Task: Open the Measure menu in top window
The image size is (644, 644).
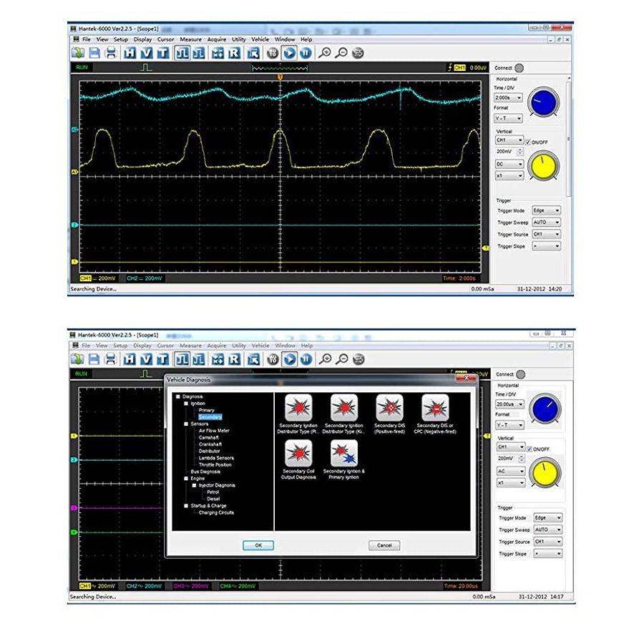Action: pos(190,39)
